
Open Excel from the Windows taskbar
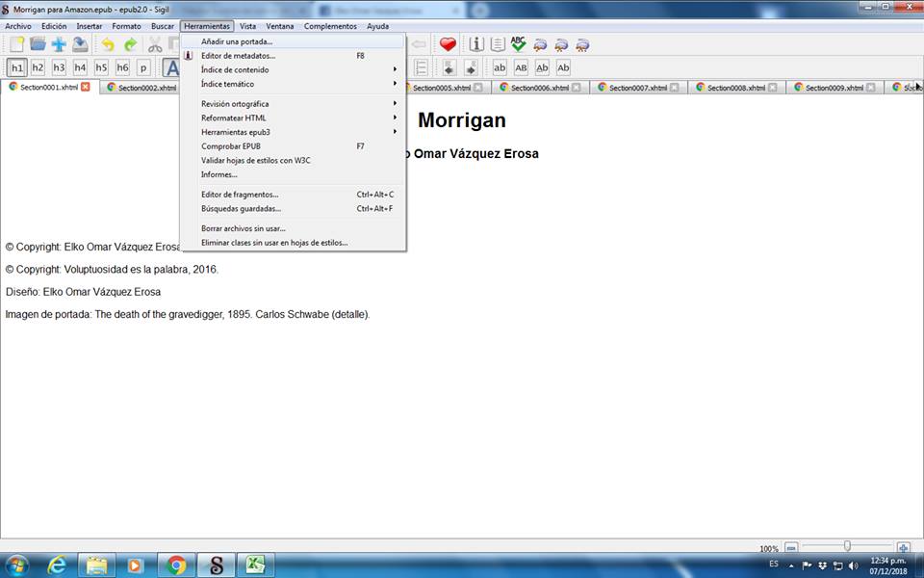pyautogui.click(x=251, y=565)
